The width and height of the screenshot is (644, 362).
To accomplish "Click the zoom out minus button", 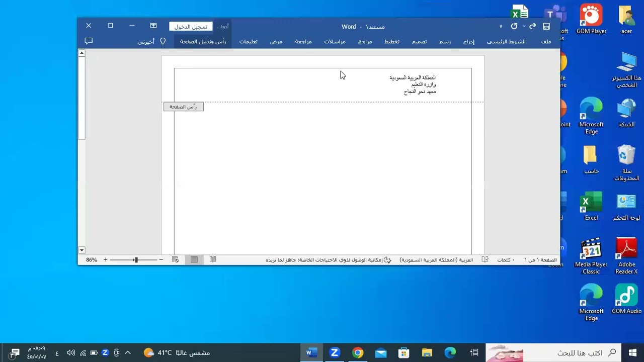I will tap(160, 260).
